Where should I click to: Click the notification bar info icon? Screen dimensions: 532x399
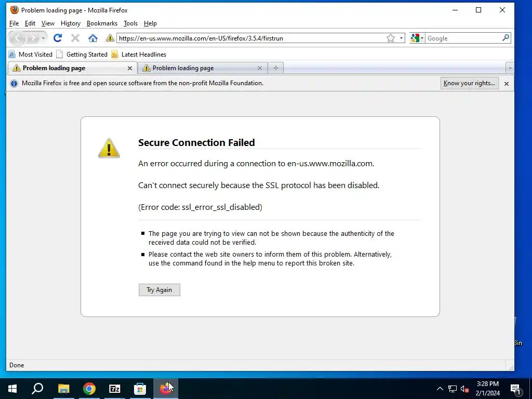14,84
